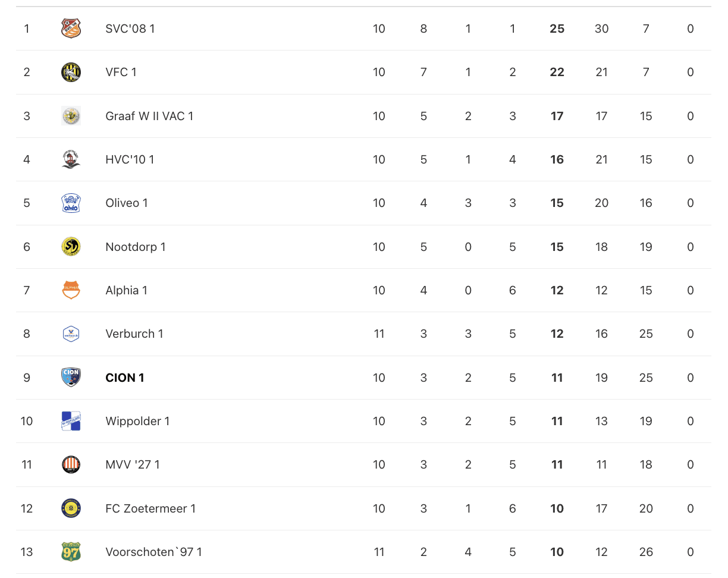Open the SVC'08 1 team link
Viewport: 728px width, 578px height.
pos(130,29)
